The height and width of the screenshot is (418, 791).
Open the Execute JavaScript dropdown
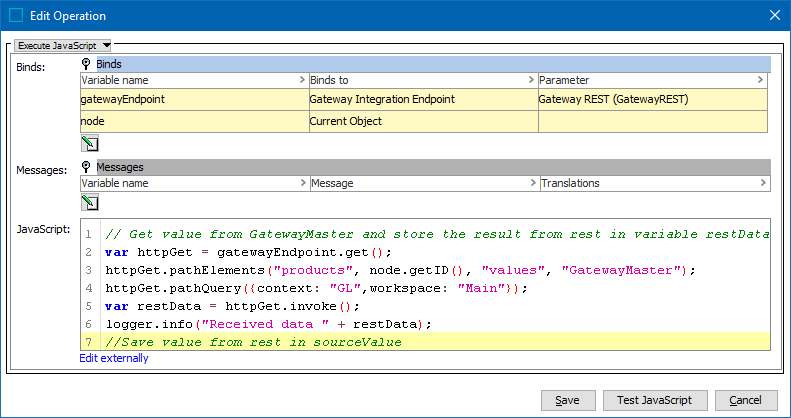(x=64, y=45)
